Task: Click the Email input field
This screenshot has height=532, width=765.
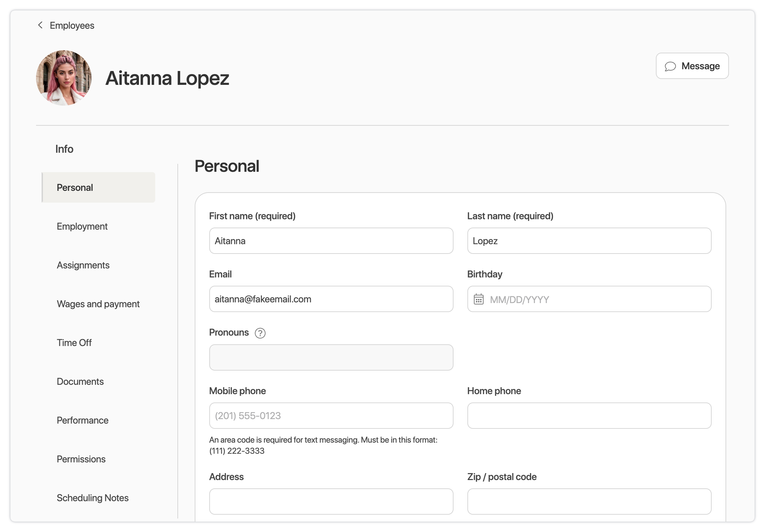Action: coord(331,299)
